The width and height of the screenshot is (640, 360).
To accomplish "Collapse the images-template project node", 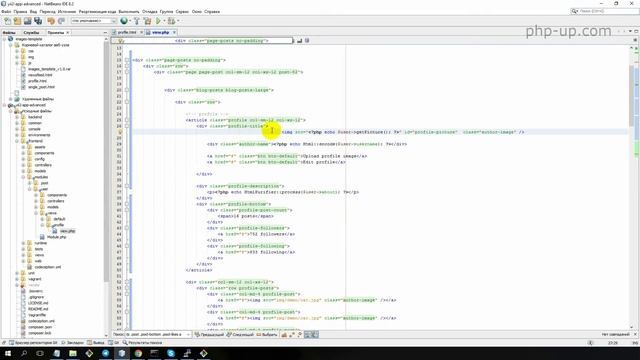I will coord(5,39).
